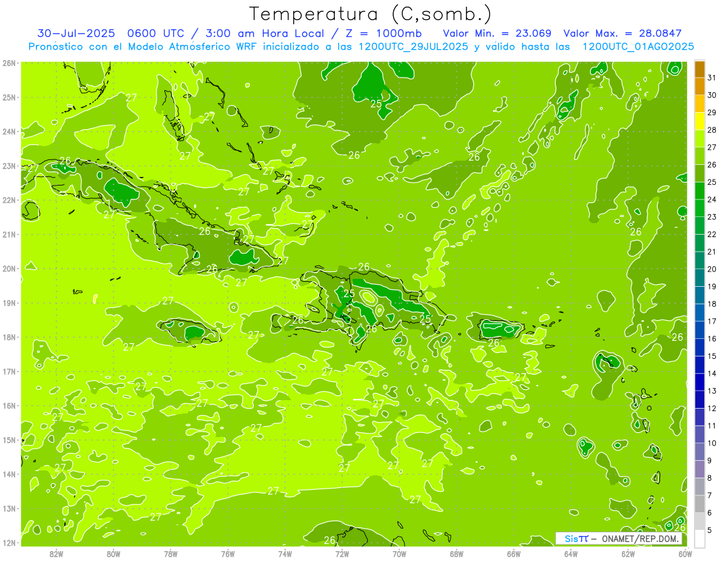Click the '70W' longitude axis label
Image resolution: width=728 pixels, height=562 pixels.
coord(399,554)
